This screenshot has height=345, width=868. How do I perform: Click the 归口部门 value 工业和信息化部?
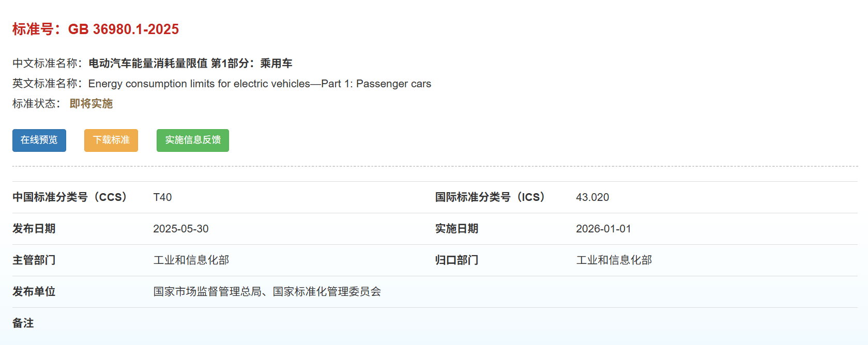614,260
